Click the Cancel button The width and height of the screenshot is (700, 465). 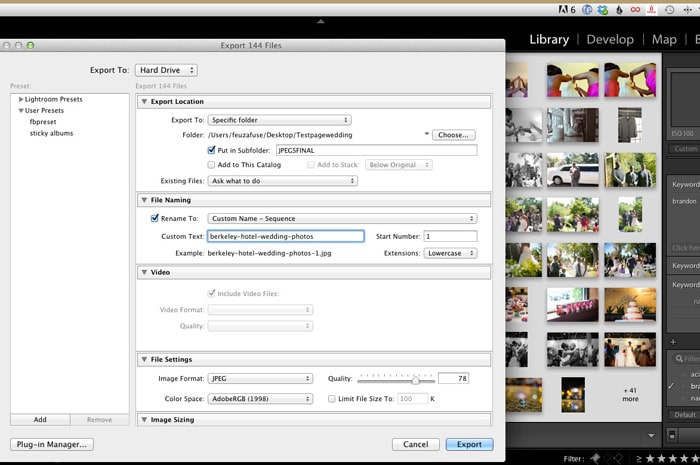(416, 444)
